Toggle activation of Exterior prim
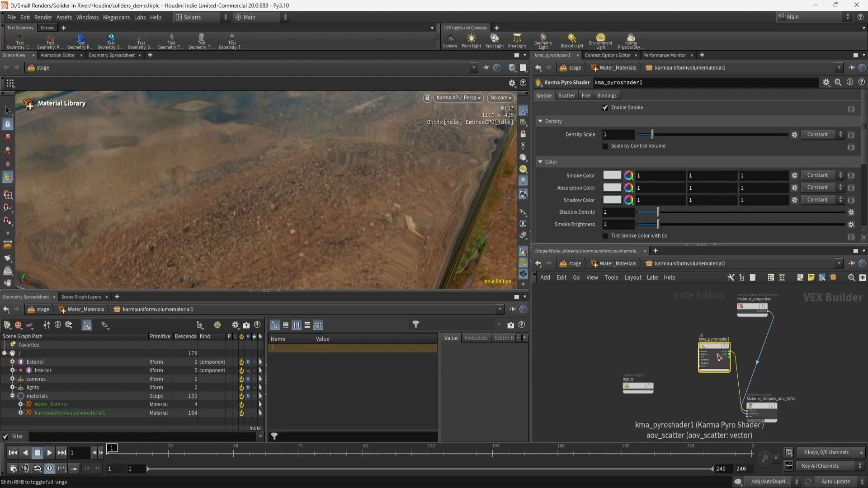This screenshot has height=488, width=868. click(x=241, y=362)
